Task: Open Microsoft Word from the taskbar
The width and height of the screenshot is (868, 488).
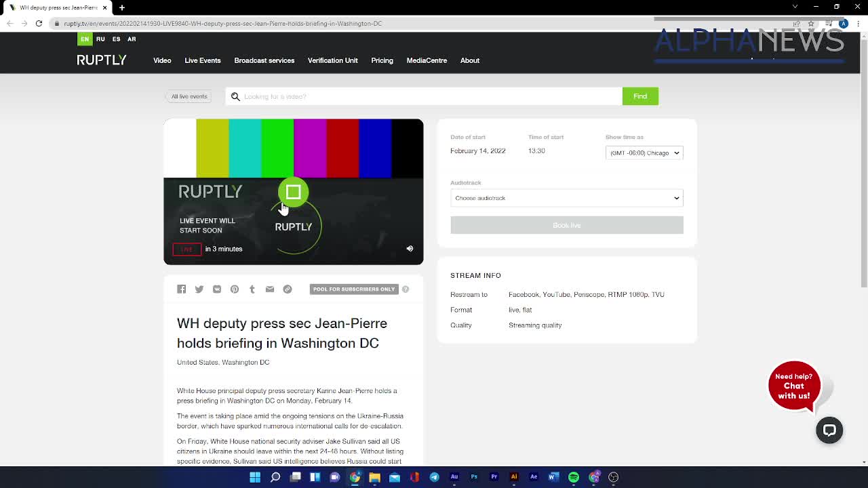Action: 553,477
